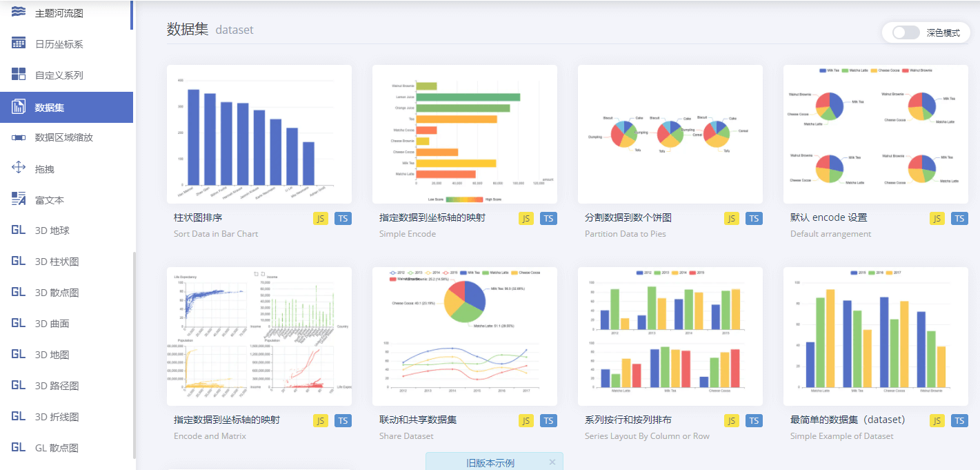Open the 最简单的数据集 example link
This screenshot has width=980, height=470.
coord(843,420)
